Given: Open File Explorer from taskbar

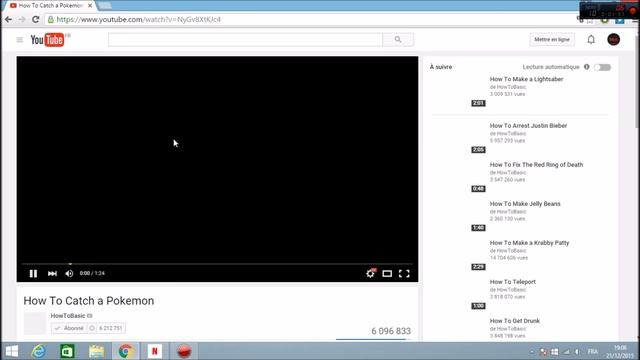Looking at the screenshot, I should tap(96, 351).
